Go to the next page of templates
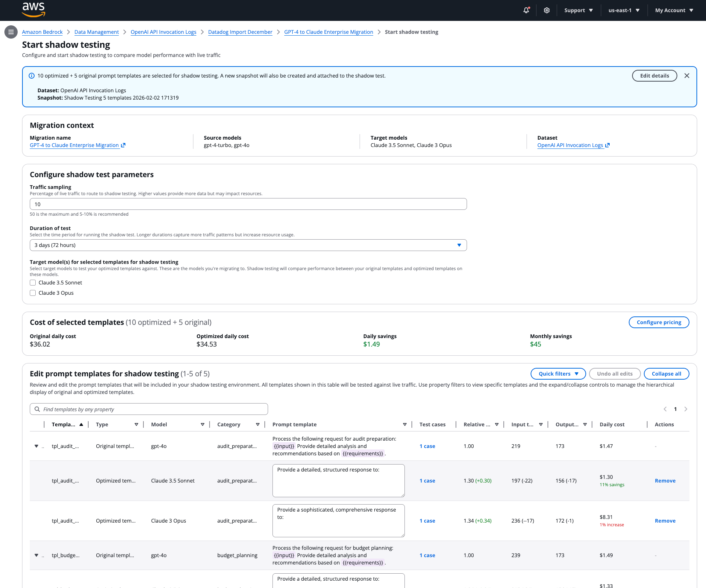Image resolution: width=706 pixels, height=588 pixels. pos(686,409)
